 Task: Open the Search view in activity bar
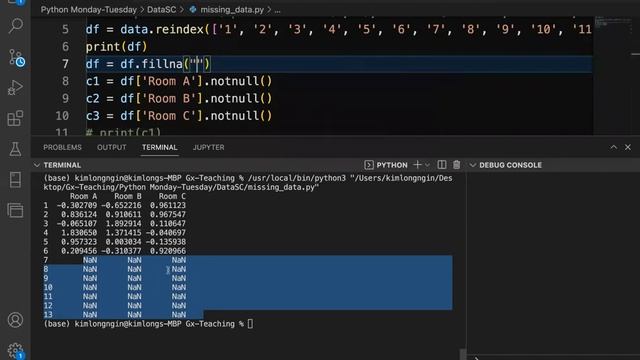click(16, 26)
